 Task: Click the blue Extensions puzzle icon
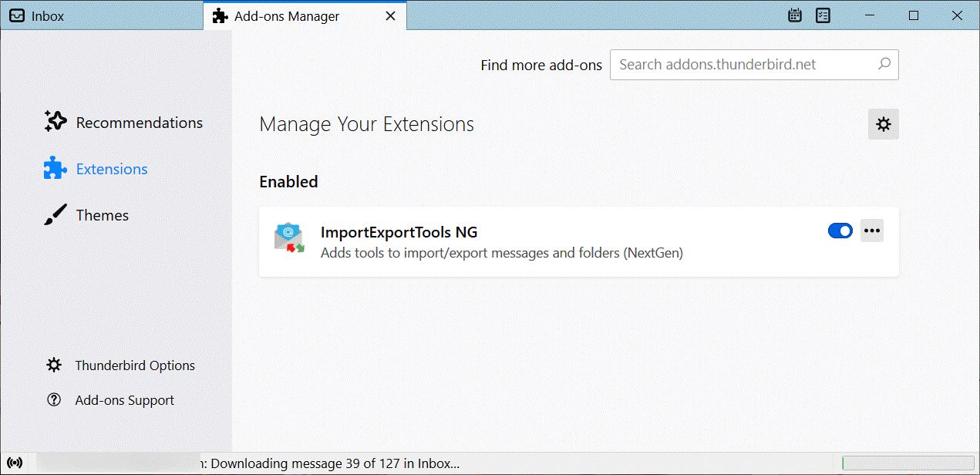(x=55, y=168)
